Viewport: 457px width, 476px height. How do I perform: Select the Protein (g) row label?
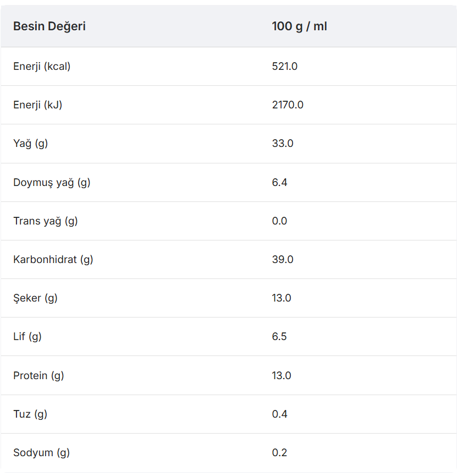click(38, 376)
